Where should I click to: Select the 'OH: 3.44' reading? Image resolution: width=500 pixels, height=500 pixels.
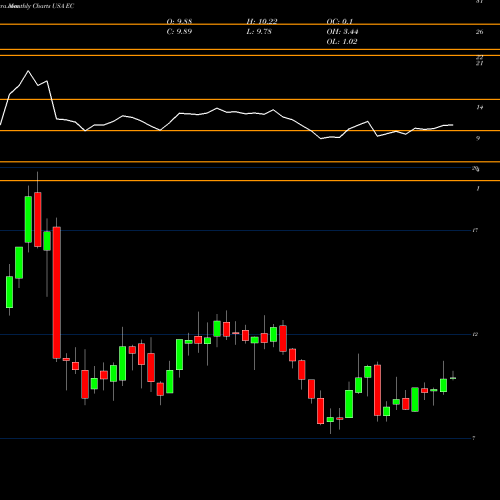pos(342,32)
